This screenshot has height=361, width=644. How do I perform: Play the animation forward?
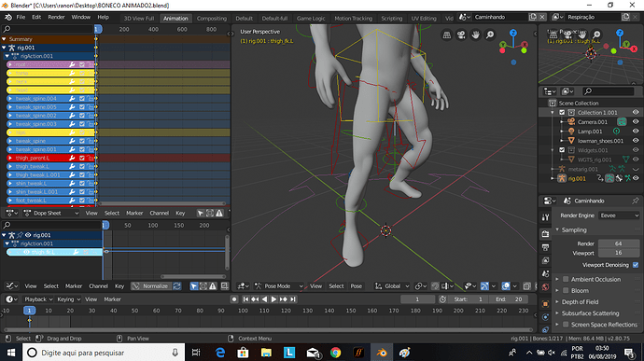[x=274, y=299]
